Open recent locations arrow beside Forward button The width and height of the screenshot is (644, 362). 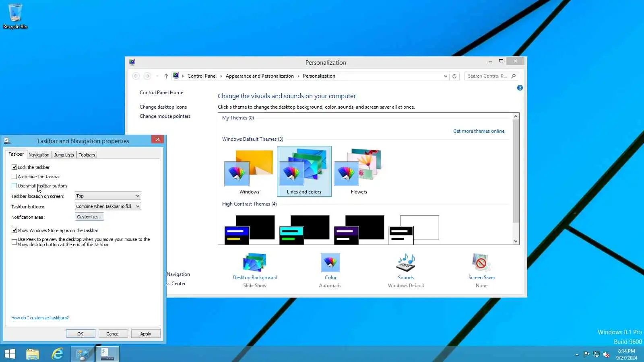pyautogui.click(x=156, y=76)
